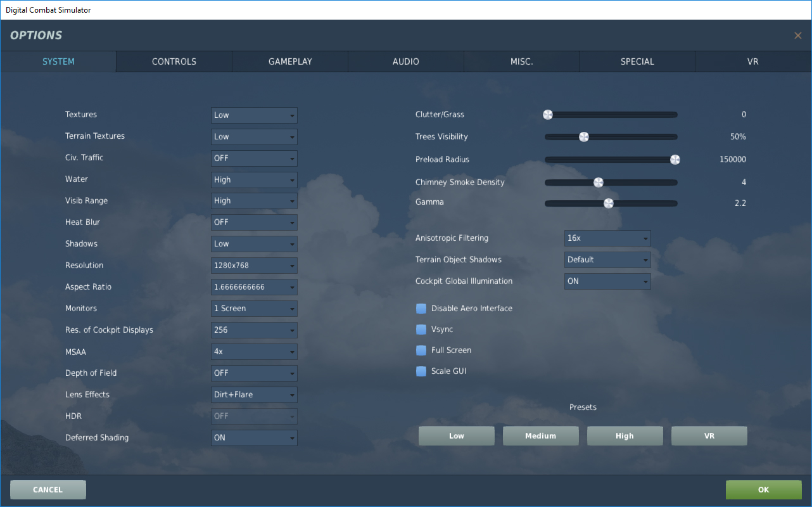Apply the VR preset
812x507 pixels.
(x=709, y=436)
